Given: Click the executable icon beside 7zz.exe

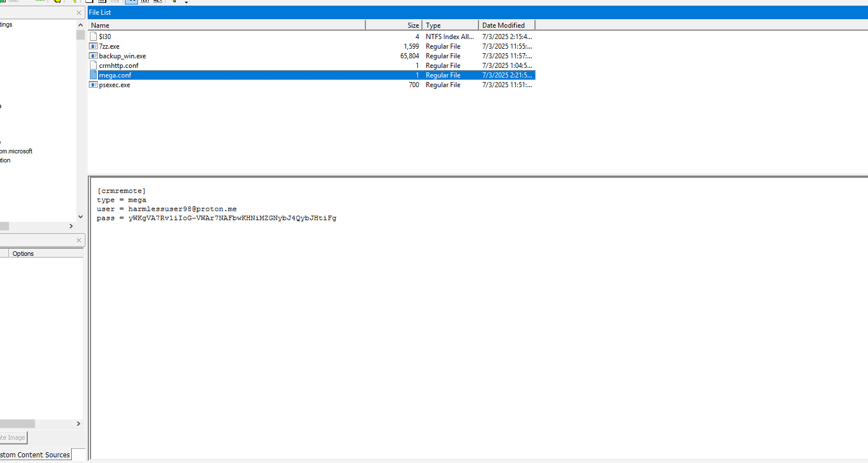Looking at the screenshot, I should (93, 46).
